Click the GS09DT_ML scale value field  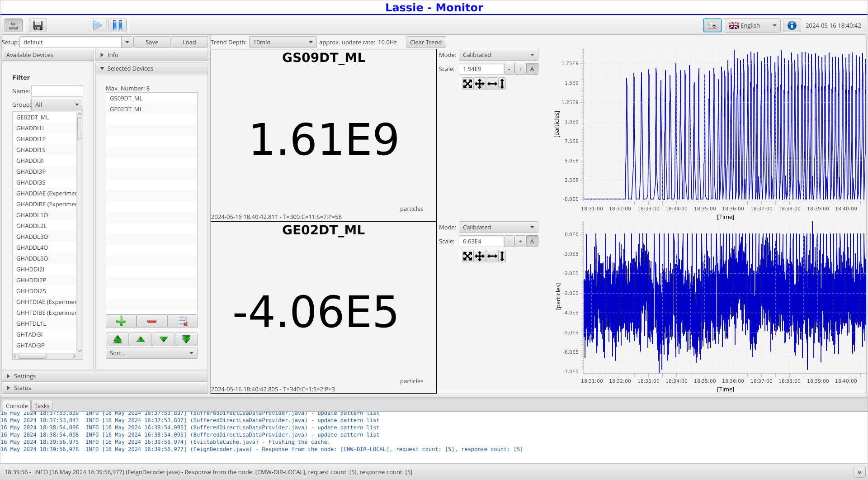(481, 69)
